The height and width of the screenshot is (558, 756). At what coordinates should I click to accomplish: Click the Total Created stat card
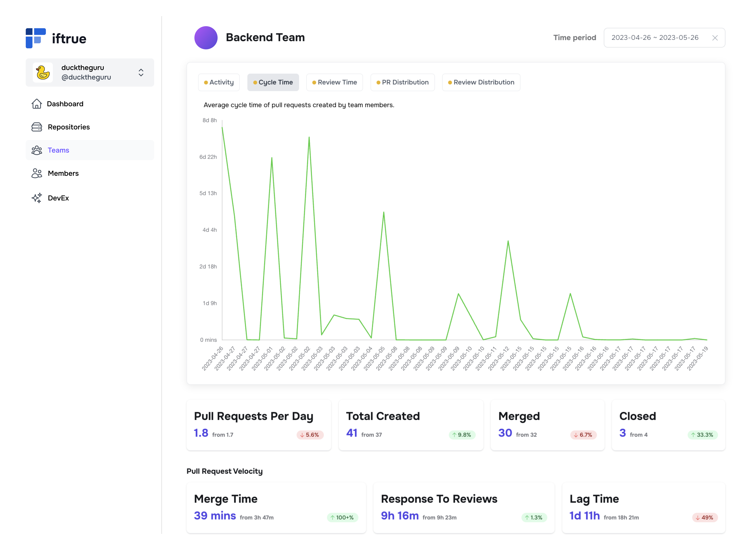click(x=411, y=425)
